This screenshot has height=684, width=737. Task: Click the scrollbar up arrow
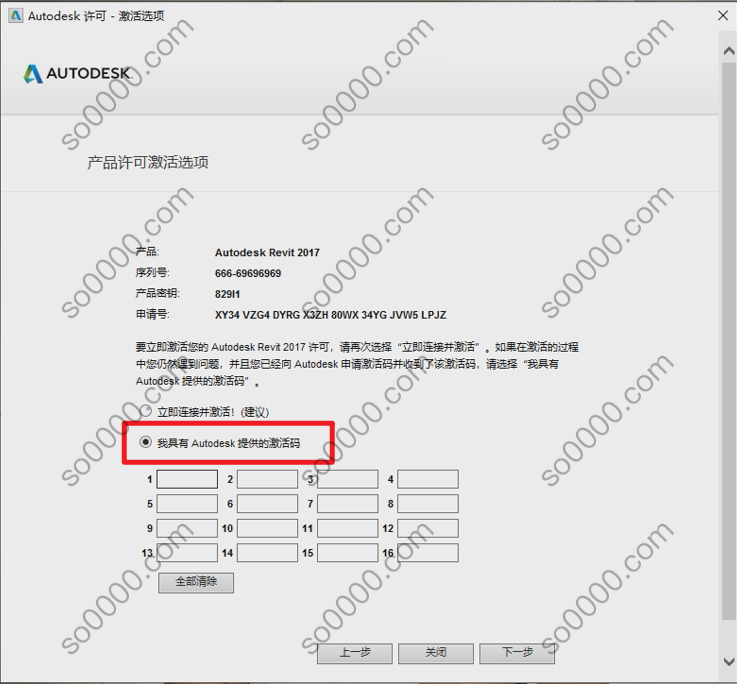[x=727, y=47]
